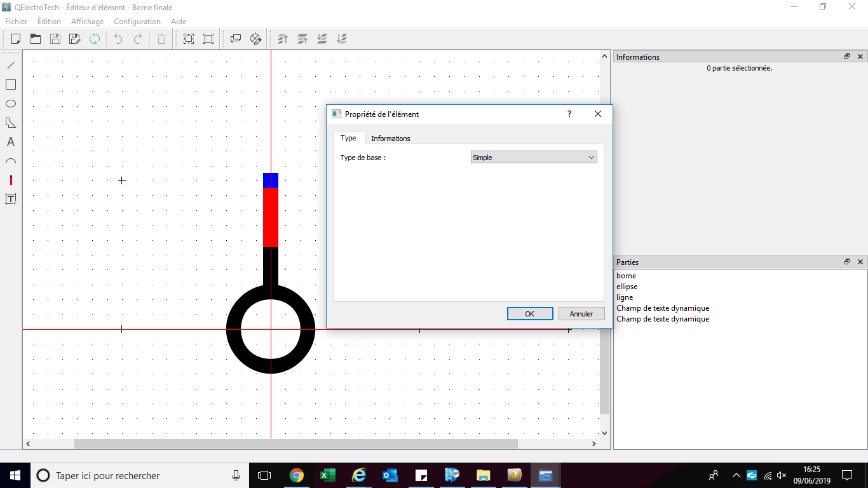
Task: Select the dynamic text field tool
Action: click(x=11, y=199)
